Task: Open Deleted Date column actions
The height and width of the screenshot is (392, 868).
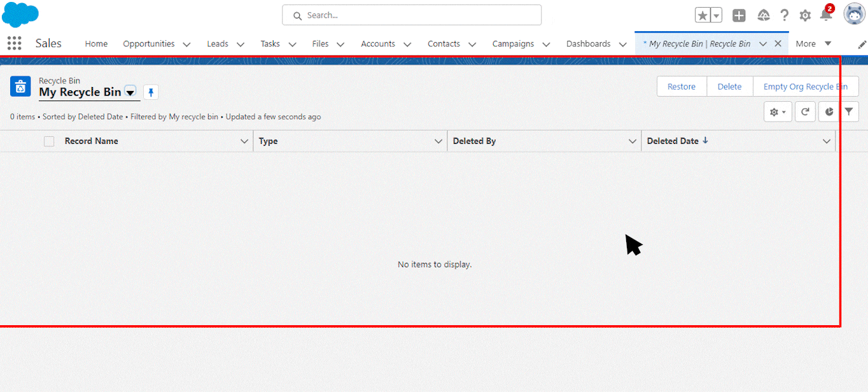Action: [827, 141]
